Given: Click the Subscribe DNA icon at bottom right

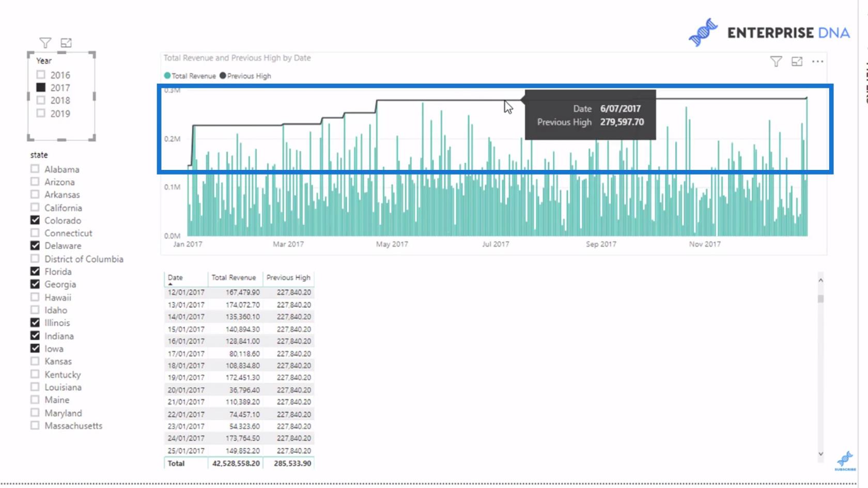Looking at the screenshot, I should pyautogui.click(x=845, y=460).
